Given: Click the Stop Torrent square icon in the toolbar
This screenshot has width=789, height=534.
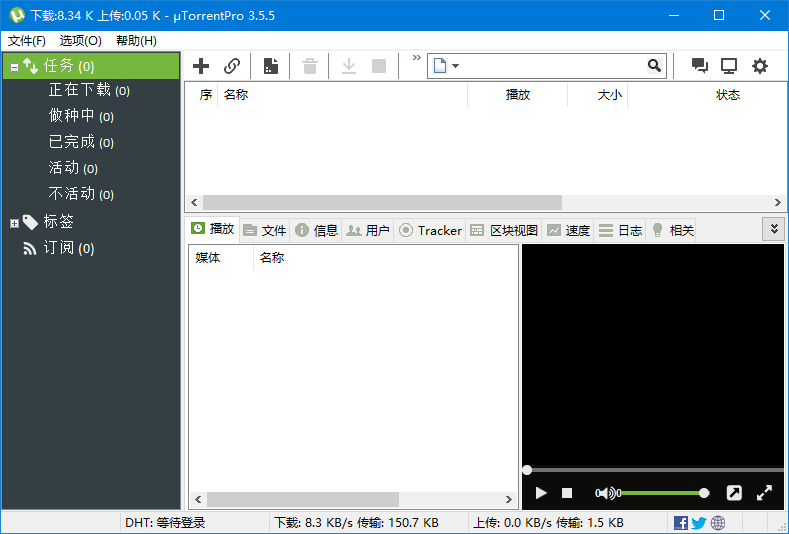Looking at the screenshot, I should (x=379, y=66).
